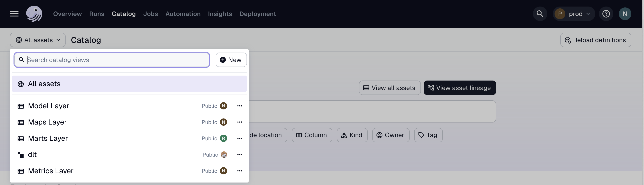Screen dimensions: 644x185
Task: Open more options for Model Layer
Action: coord(240,106)
